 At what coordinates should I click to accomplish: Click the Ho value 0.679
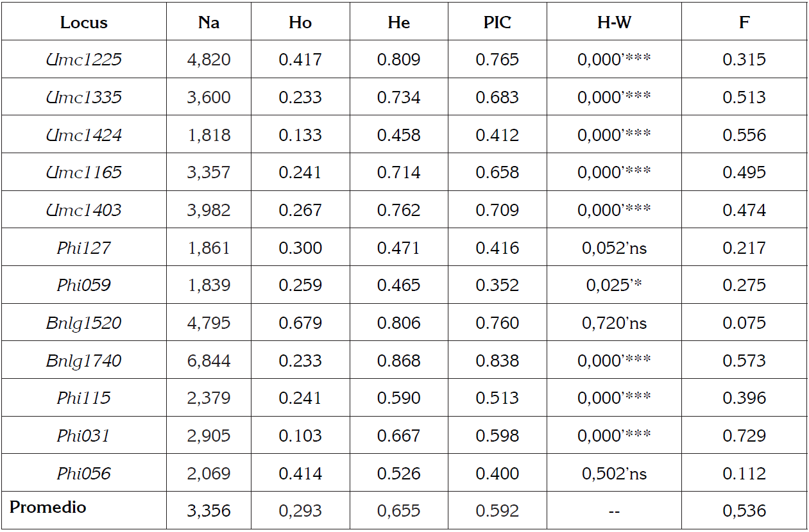pos(300,323)
